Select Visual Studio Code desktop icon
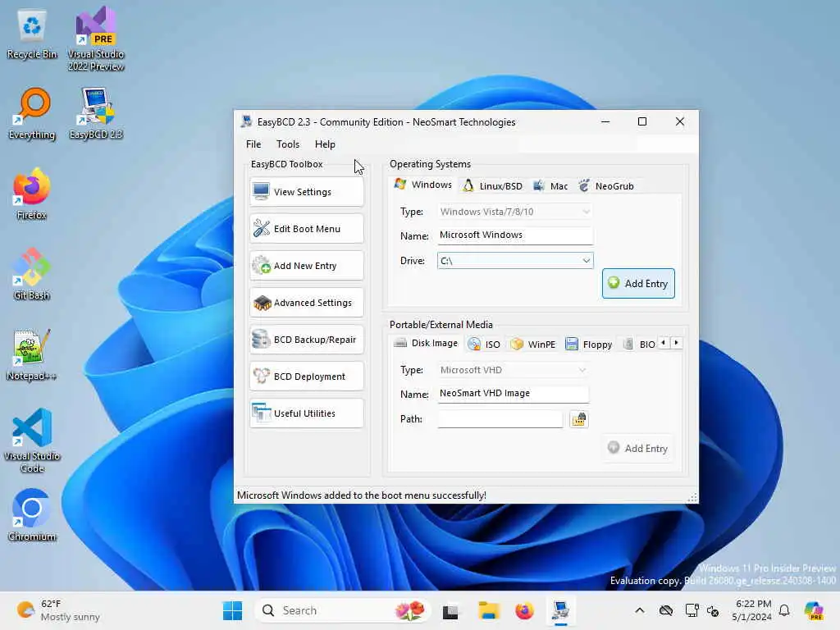Viewport: 840px width, 630px height. 32,441
